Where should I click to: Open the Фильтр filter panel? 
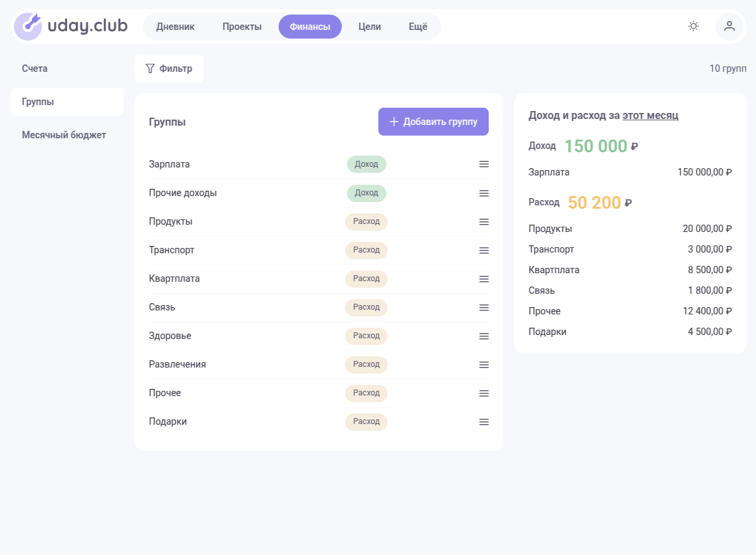(169, 68)
